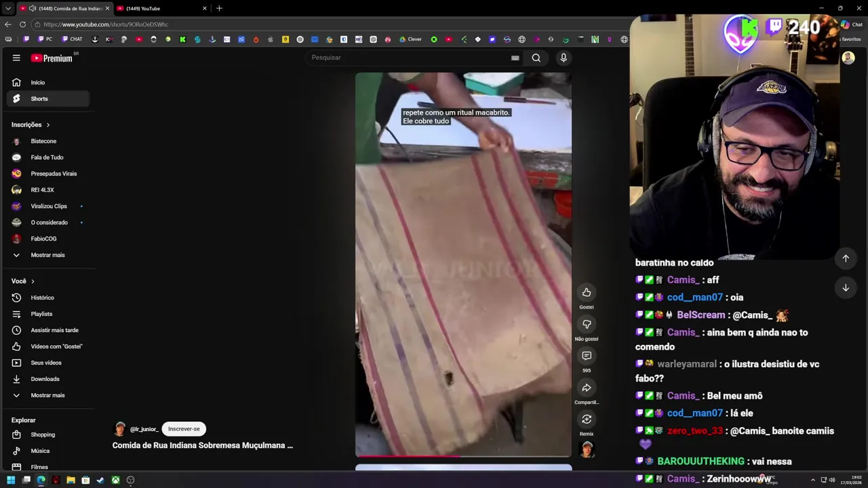Open the Copilot Chat button
The width and height of the screenshot is (868, 488).
852,24
